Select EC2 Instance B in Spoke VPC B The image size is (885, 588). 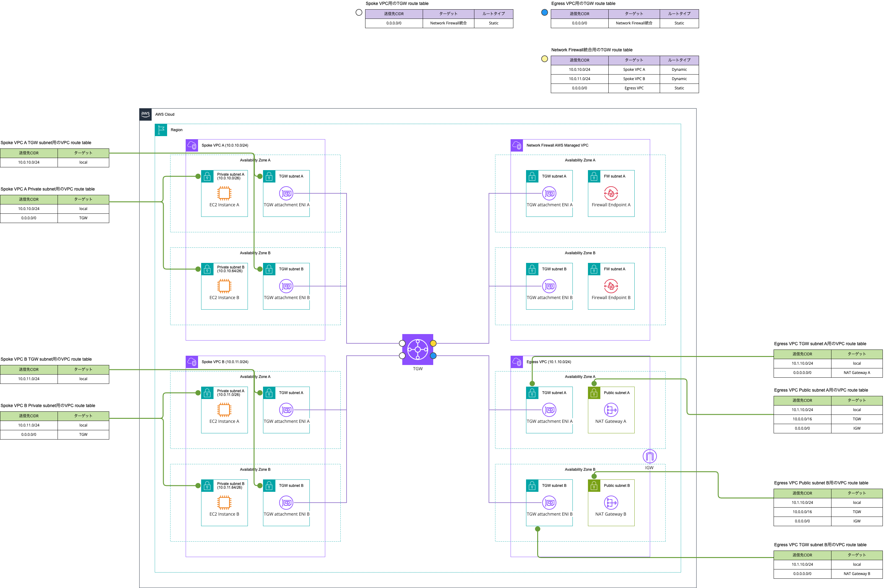(x=224, y=503)
